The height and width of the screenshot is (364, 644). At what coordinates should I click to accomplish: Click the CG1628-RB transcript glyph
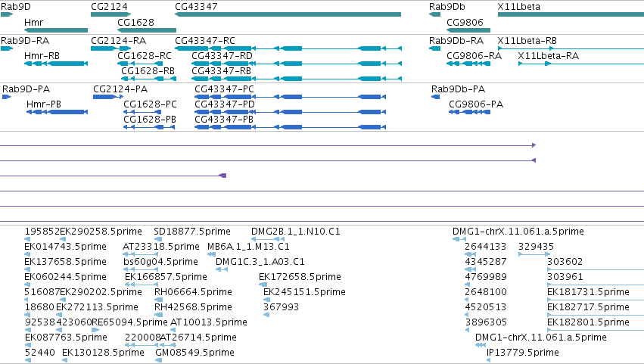click(148, 79)
